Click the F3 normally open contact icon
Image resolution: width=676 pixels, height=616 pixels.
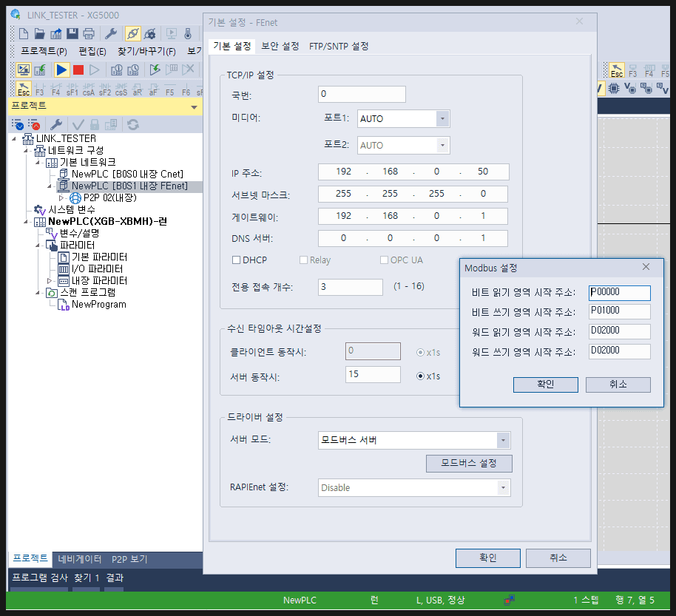click(40, 89)
